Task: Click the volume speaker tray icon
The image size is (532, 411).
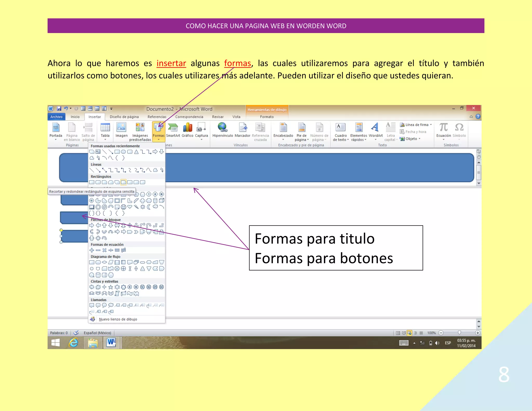Action: pyautogui.click(x=437, y=343)
